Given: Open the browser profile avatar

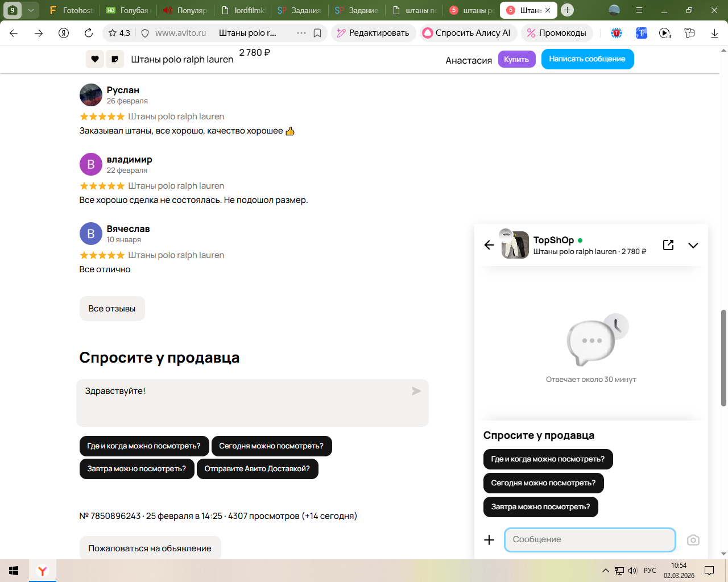Looking at the screenshot, I should click(614, 10).
